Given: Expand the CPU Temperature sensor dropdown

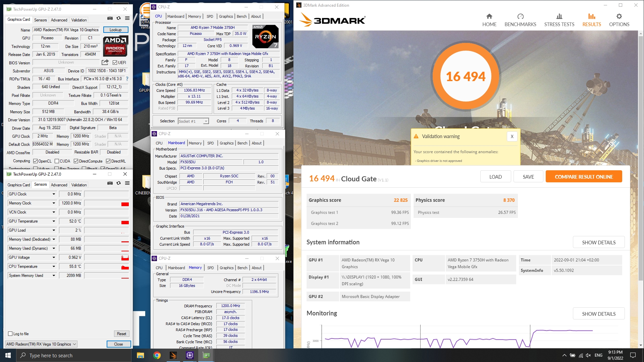Looking at the screenshot, I should click(54, 266).
